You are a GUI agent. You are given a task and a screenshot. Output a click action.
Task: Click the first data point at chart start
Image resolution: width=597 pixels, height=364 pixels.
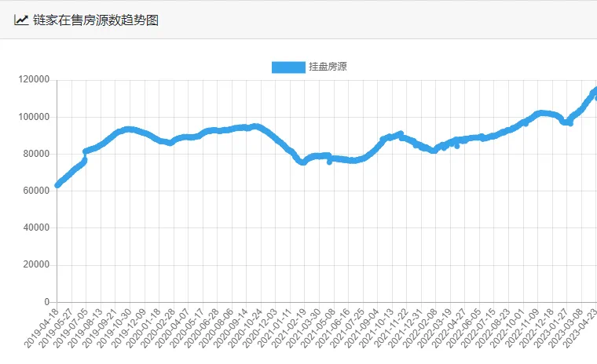click(x=57, y=185)
